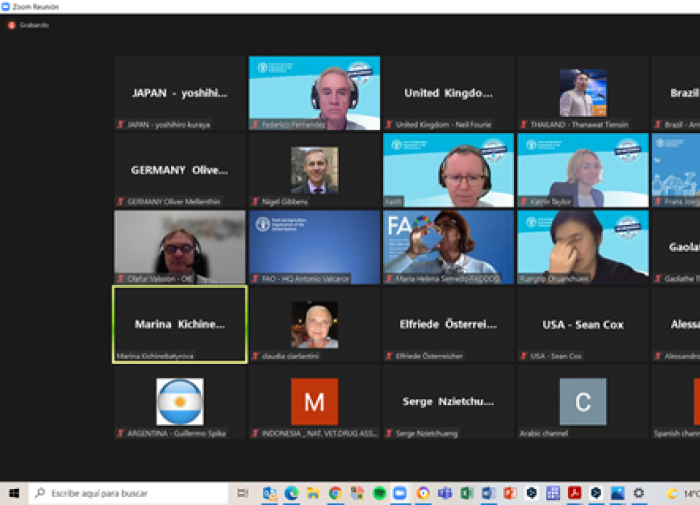Select Maria Helena Semedo's video tile
The height and width of the screenshot is (505, 700).
449,247
